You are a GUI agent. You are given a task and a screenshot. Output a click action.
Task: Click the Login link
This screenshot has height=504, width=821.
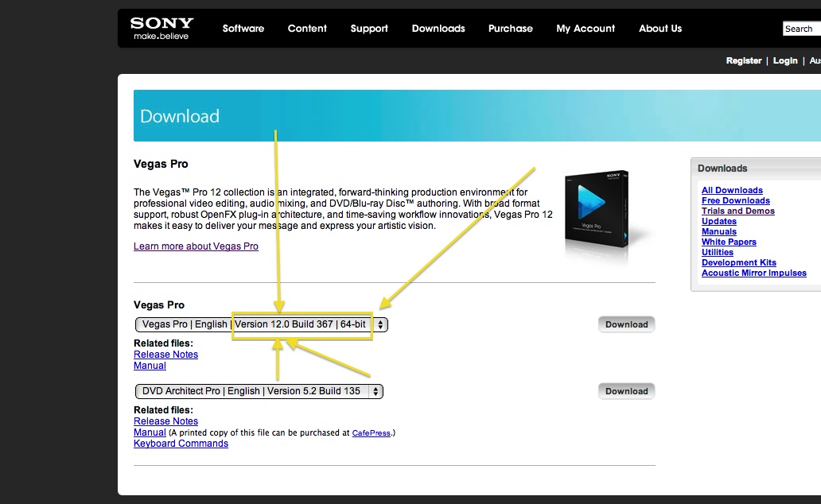[785, 61]
